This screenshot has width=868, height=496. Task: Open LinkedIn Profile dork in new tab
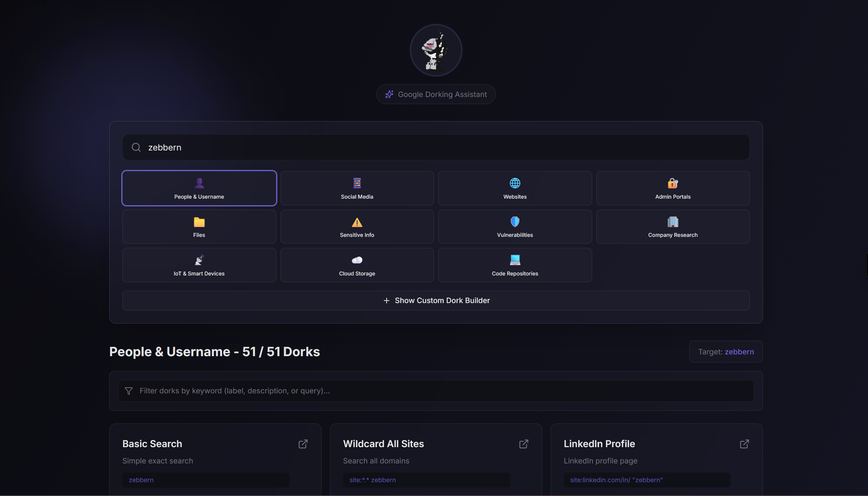(745, 444)
